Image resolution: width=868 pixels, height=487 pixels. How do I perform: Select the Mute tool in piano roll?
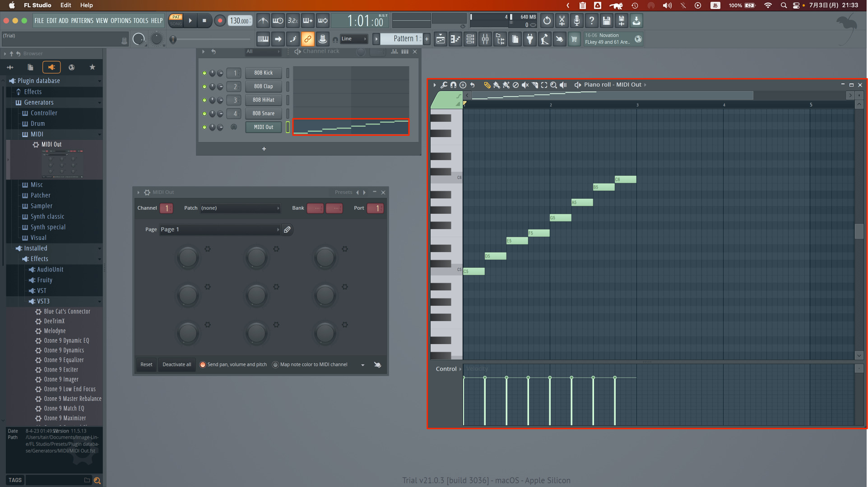coord(525,85)
